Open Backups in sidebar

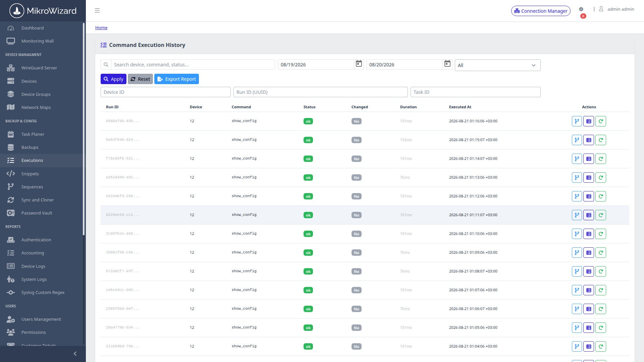(42, 147)
